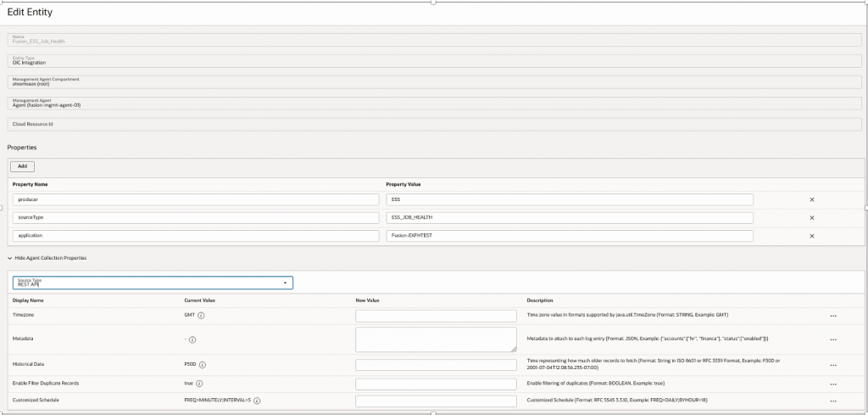
Task: Open ellipsis menu for Customized Schedule row
Action: pos(833,401)
